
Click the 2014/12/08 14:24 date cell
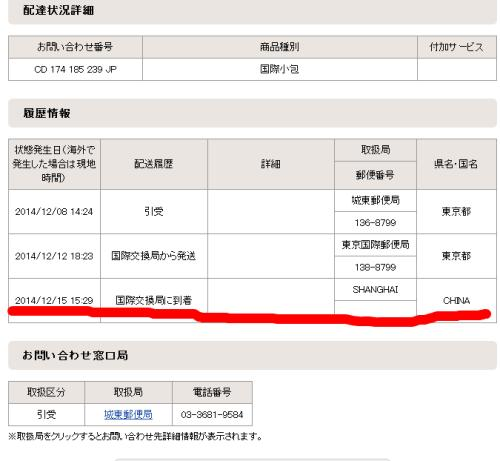(54, 212)
